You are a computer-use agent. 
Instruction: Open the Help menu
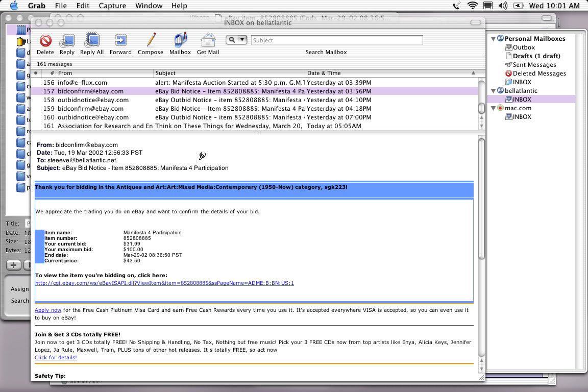[x=179, y=6]
